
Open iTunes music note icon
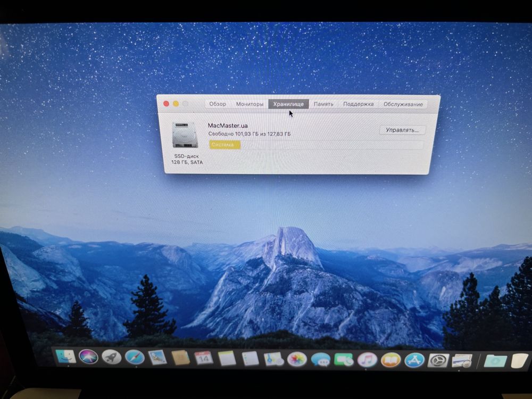[x=367, y=360]
